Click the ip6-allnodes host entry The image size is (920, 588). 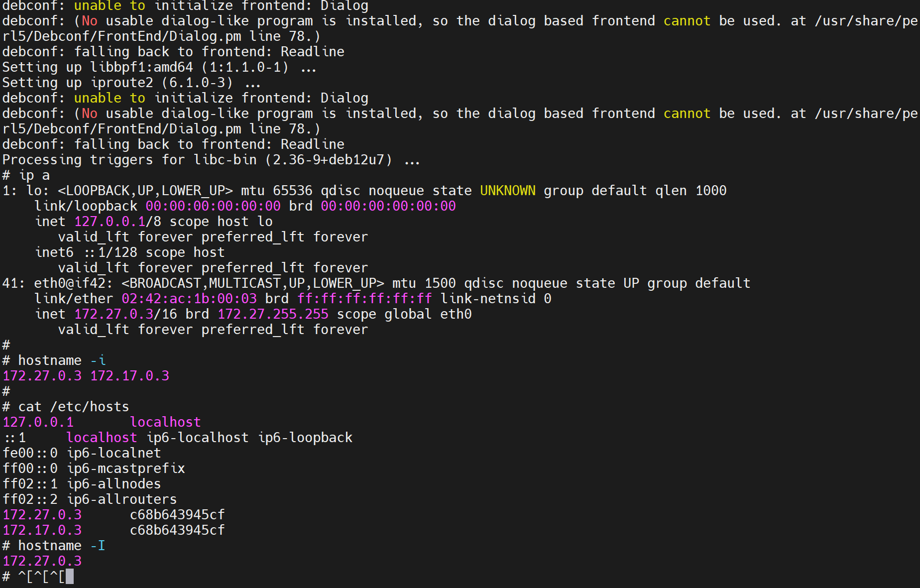pos(114,484)
